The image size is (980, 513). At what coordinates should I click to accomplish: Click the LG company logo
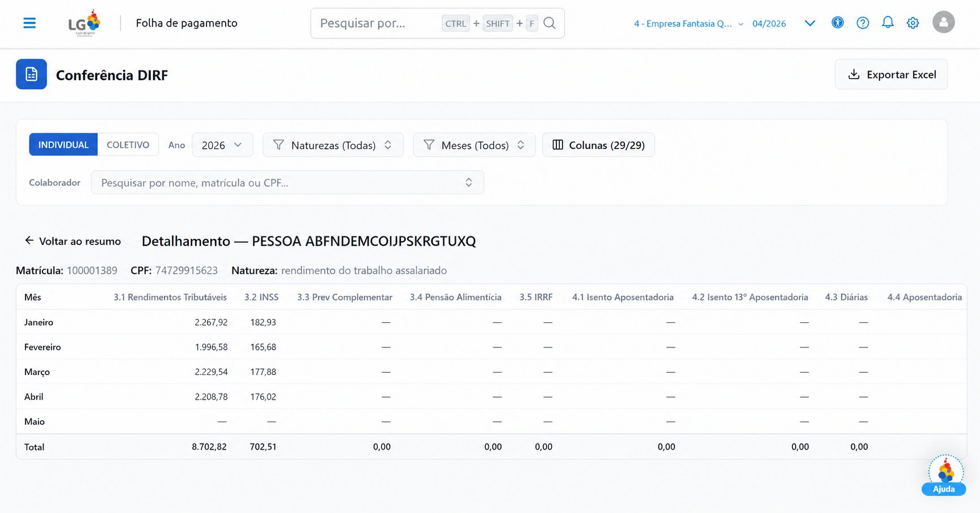[84, 23]
